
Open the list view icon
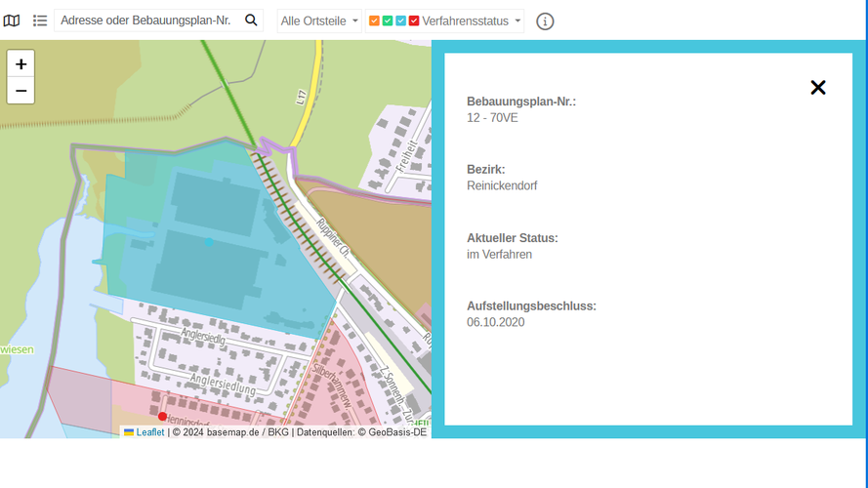40,20
